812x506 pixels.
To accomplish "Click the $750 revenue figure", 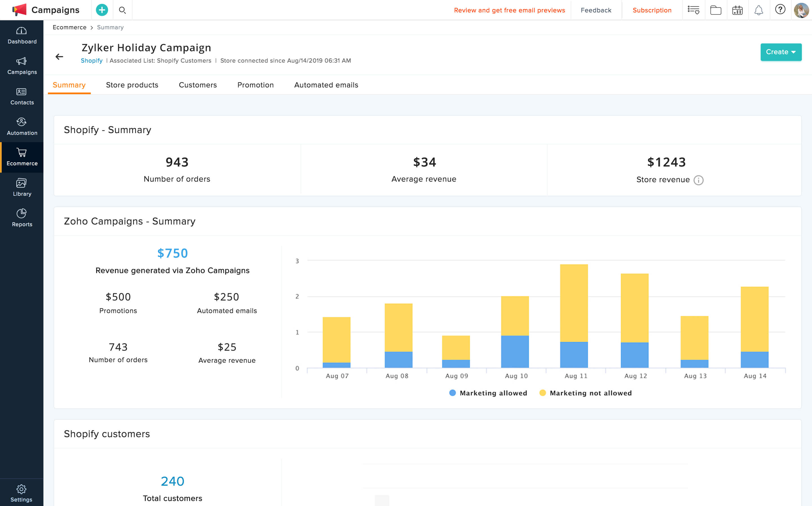I will pos(173,253).
